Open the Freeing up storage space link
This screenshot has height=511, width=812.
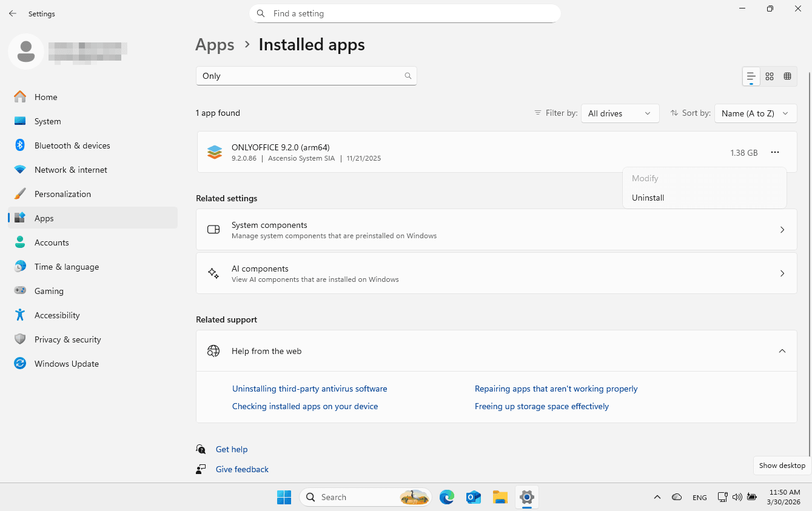[541, 406]
